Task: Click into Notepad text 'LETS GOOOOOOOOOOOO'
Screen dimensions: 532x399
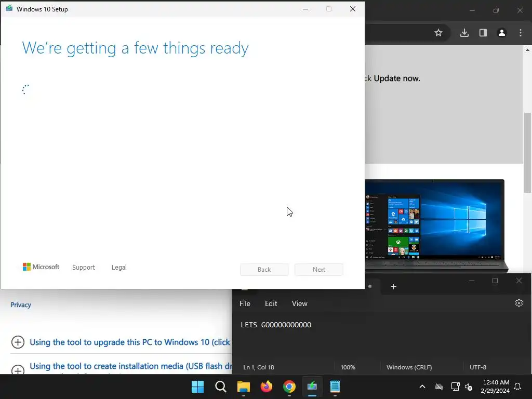Action: pos(276,325)
